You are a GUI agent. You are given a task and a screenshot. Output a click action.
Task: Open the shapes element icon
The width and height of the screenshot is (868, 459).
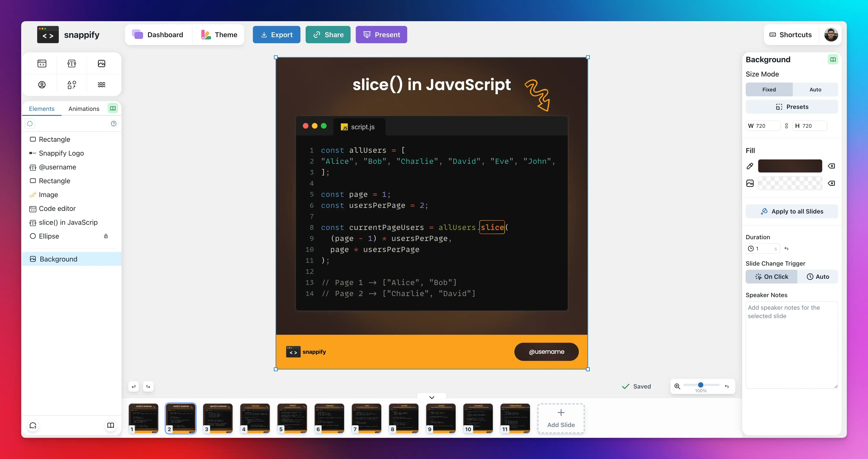[72, 84]
